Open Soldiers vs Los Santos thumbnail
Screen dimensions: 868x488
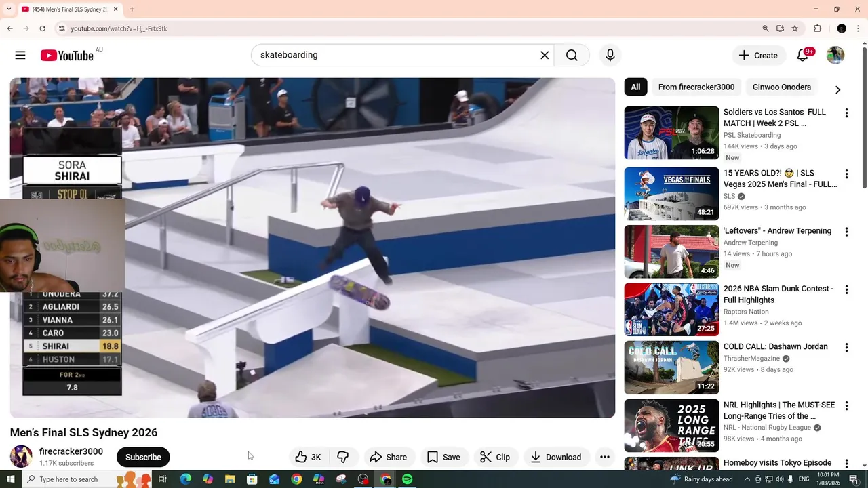[671, 133]
